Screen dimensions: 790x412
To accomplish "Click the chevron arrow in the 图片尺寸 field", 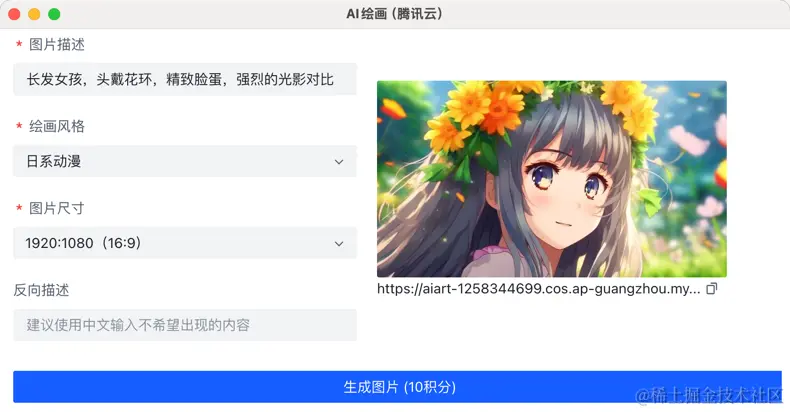I will 339,244.
